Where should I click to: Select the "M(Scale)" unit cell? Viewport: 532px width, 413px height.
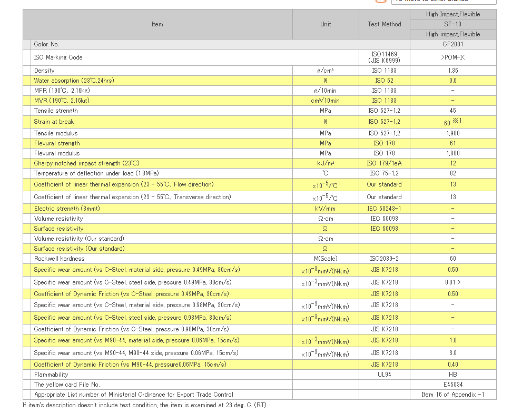326,259
